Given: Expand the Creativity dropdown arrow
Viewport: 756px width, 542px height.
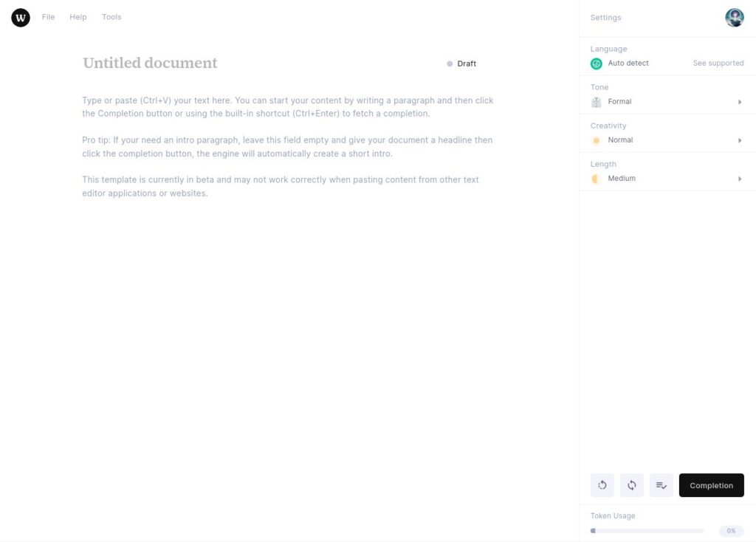Looking at the screenshot, I should pos(740,140).
